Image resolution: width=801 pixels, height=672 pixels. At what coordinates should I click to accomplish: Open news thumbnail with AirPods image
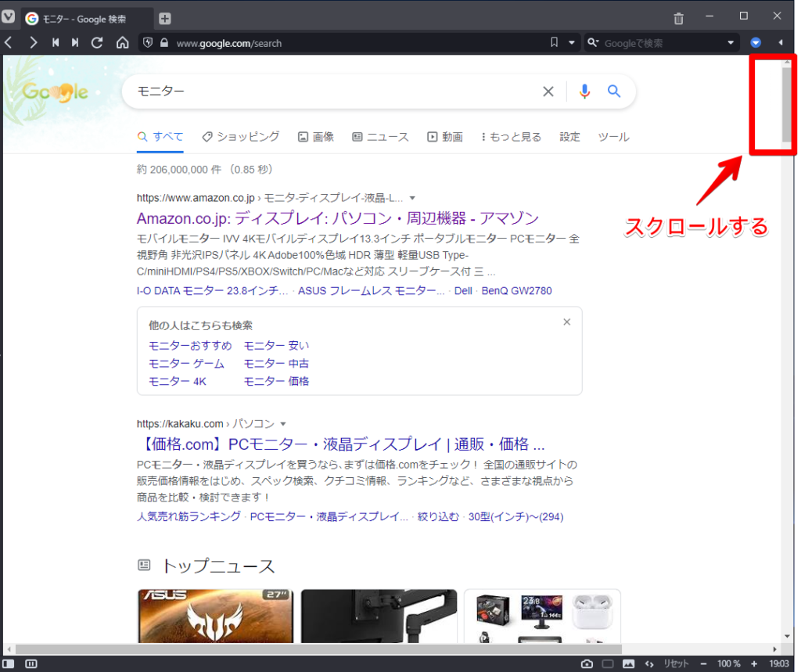tap(542, 616)
